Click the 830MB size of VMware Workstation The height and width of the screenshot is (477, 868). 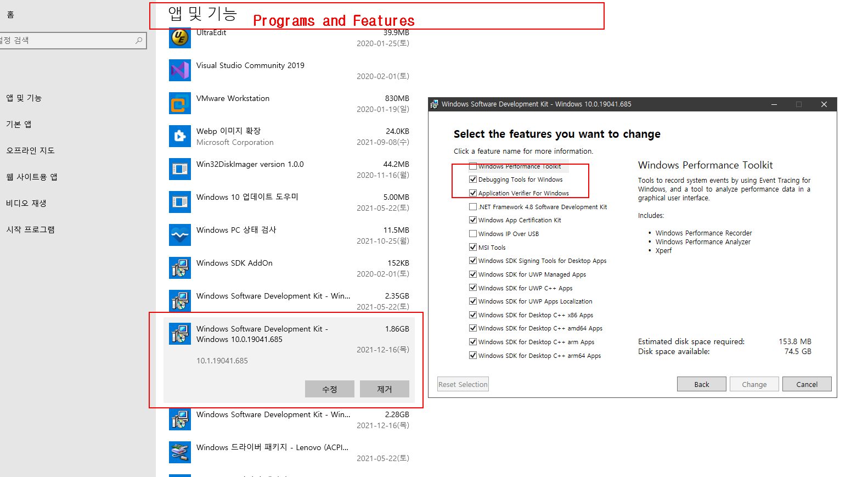pos(397,98)
